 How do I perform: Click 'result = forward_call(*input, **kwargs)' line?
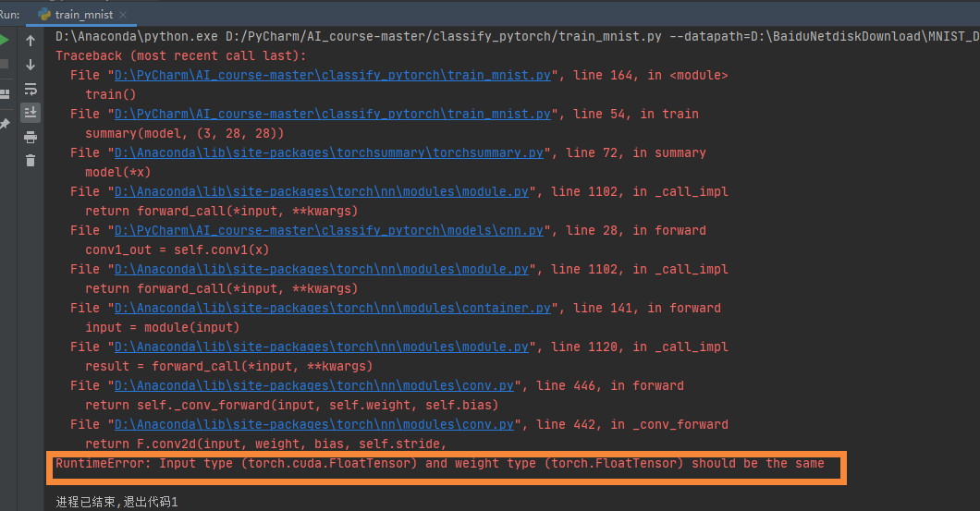[228, 365]
